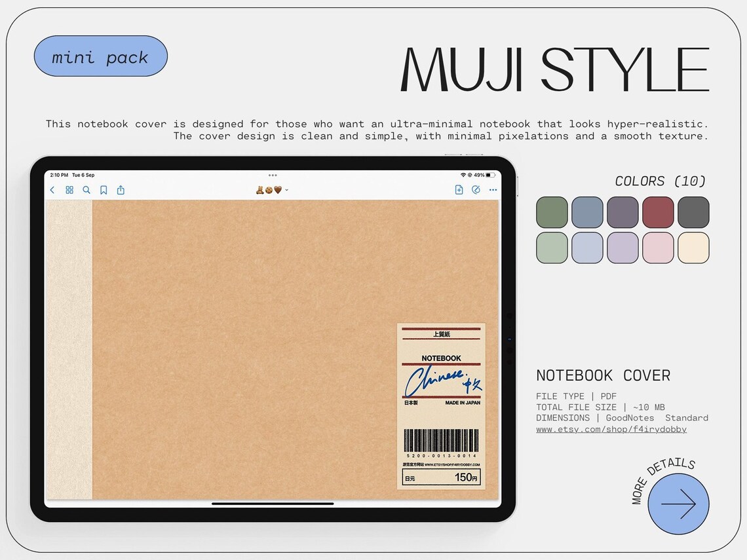Viewport: 747px width, 560px height.
Task: Tap the bookmark icon in GoodNotes toolbar
Action: 104,190
